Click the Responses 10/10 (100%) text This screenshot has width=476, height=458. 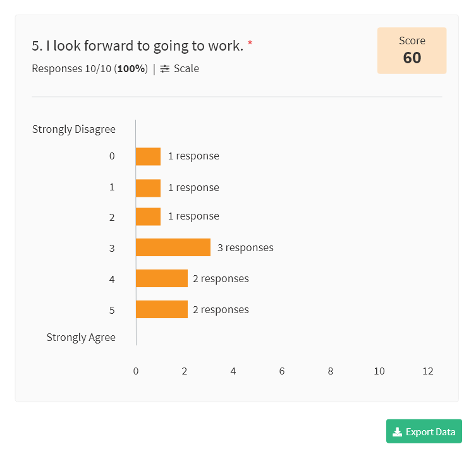pyautogui.click(x=90, y=69)
